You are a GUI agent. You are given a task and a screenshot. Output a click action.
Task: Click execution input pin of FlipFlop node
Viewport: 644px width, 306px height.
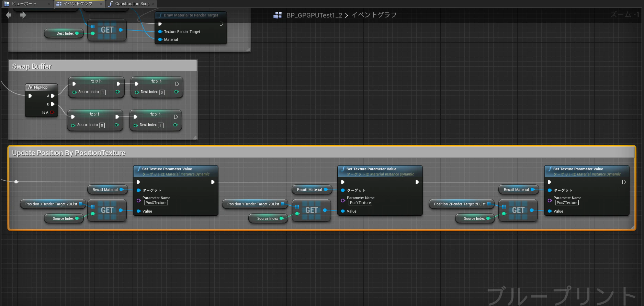[x=30, y=96]
